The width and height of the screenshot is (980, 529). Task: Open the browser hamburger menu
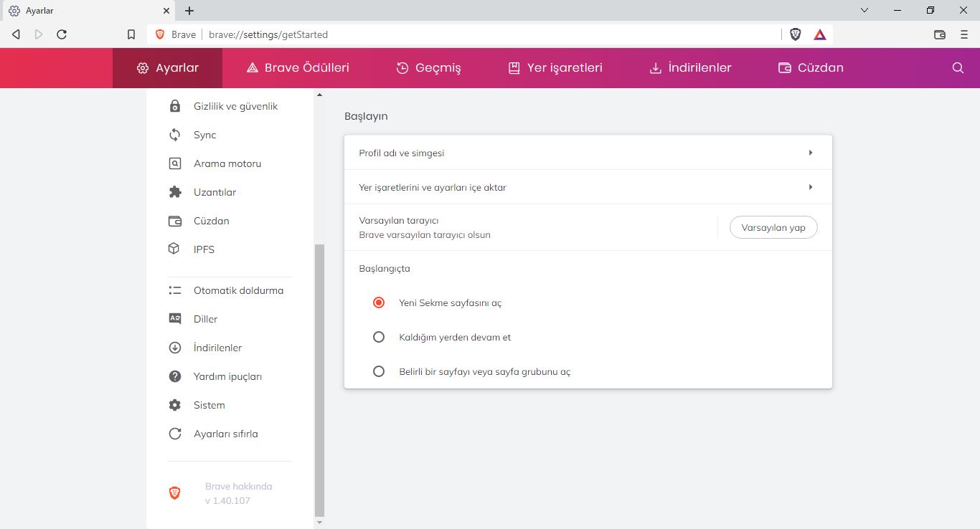point(964,34)
